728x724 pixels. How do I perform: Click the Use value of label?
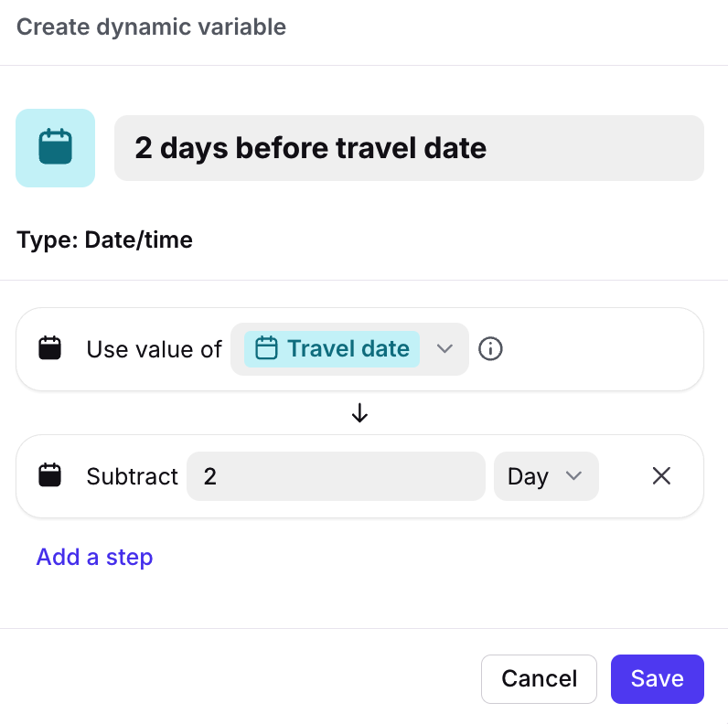pos(155,349)
